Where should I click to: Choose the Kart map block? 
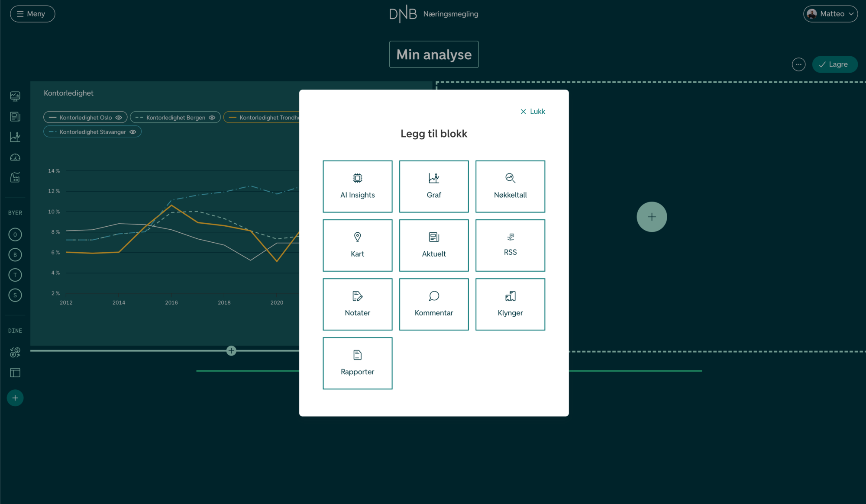point(357,245)
